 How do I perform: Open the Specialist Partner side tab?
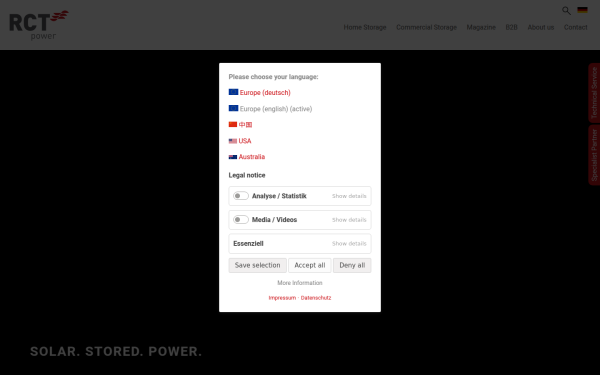tap(594, 155)
